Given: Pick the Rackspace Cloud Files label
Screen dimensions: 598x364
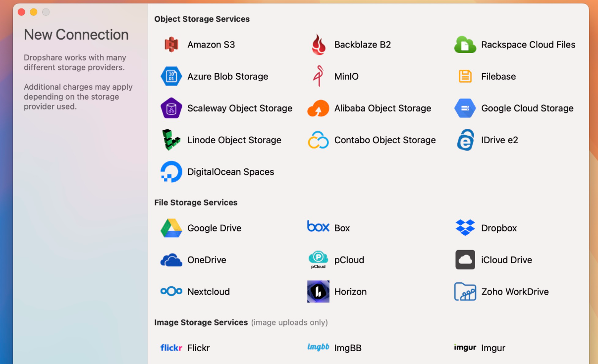Looking at the screenshot, I should [528, 45].
